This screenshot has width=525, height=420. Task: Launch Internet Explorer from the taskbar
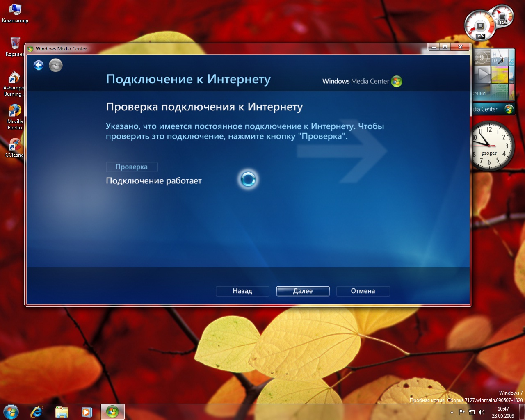pyautogui.click(x=37, y=412)
